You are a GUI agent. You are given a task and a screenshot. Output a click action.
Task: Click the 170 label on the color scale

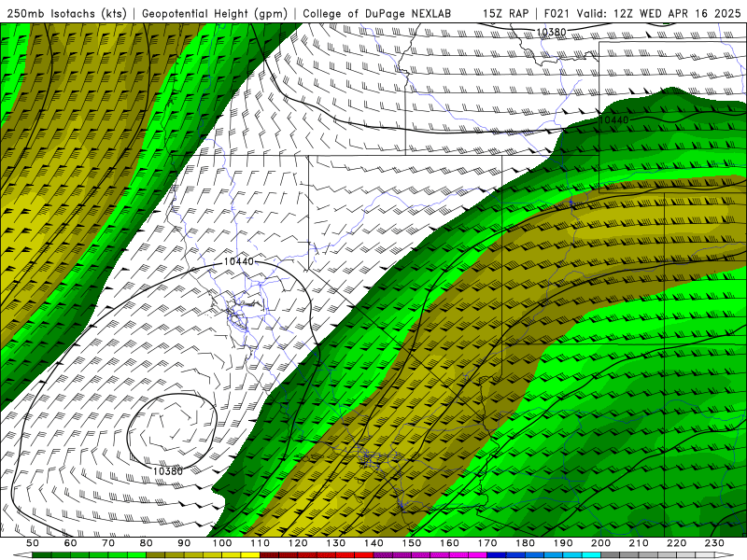pyautogui.click(x=487, y=543)
